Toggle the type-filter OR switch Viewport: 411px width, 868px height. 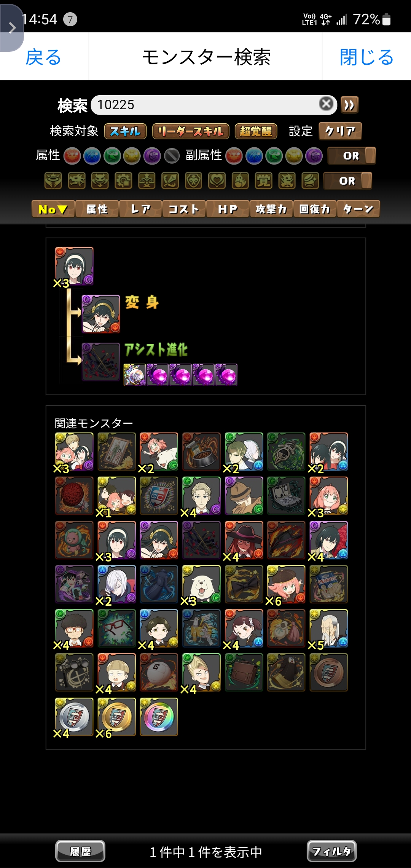(x=347, y=181)
